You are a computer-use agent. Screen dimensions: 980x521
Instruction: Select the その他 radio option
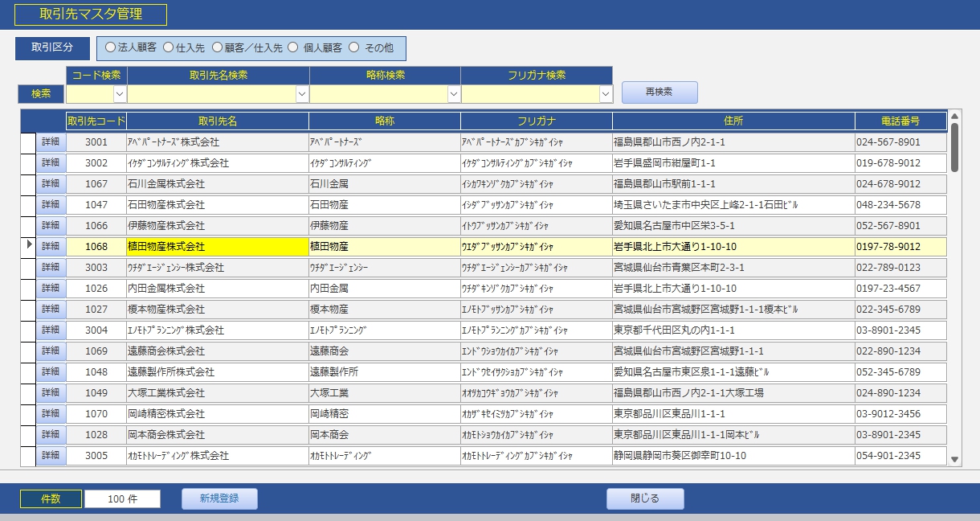[354, 48]
